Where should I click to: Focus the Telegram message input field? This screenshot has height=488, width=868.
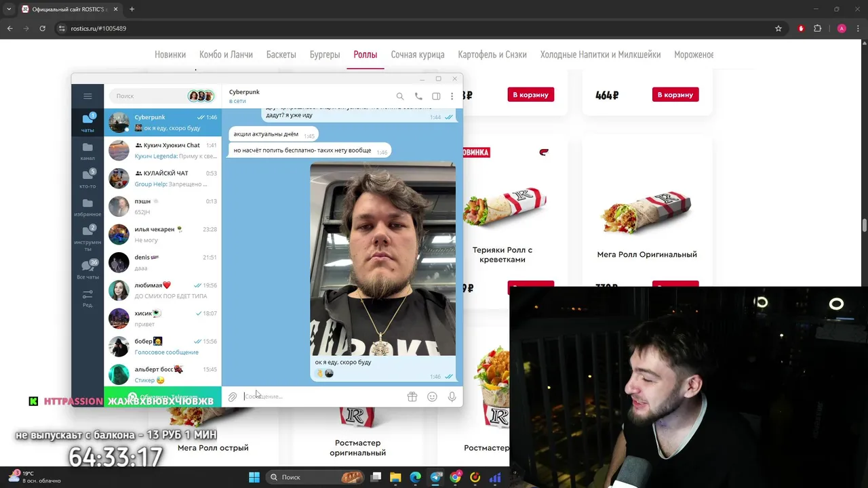pos(322,396)
